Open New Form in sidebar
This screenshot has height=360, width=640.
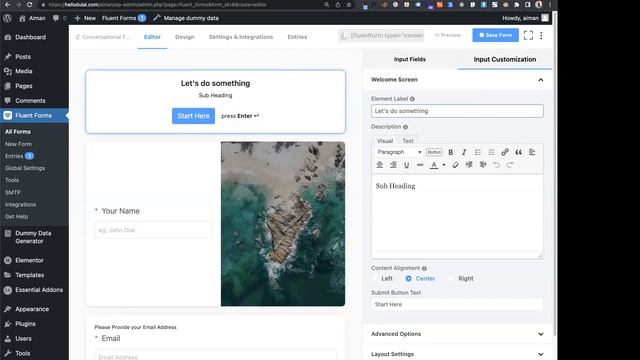[18, 144]
